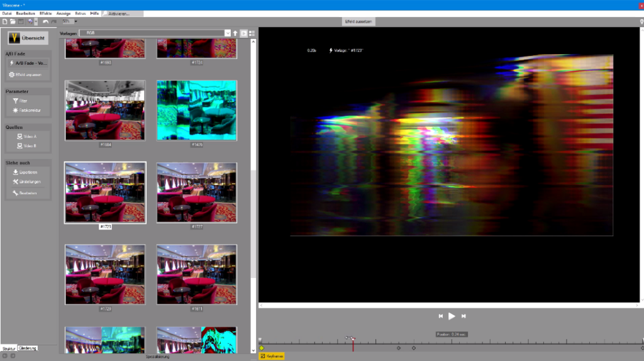Open a file with the folder icon
The height and width of the screenshot is (361, 644).
click(x=13, y=21)
